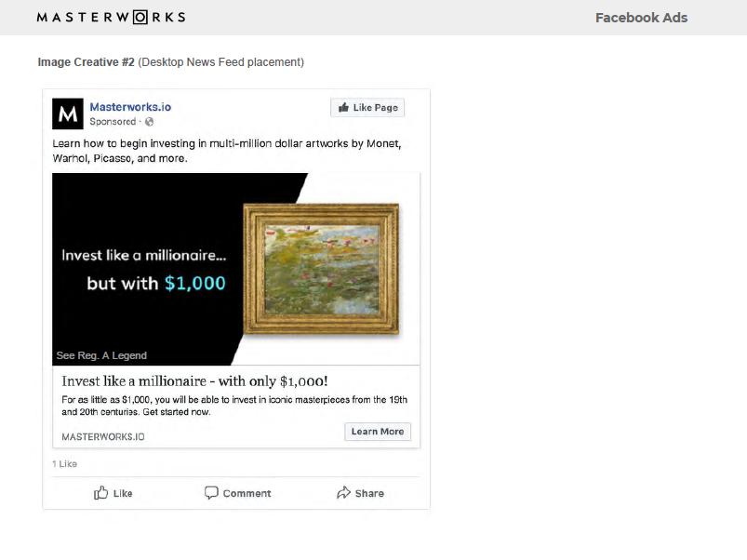Click the thumbs-up icon in Like Page
Image resolution: width=747 pixels, height=560 pixels.
click(x=343, y=108)
